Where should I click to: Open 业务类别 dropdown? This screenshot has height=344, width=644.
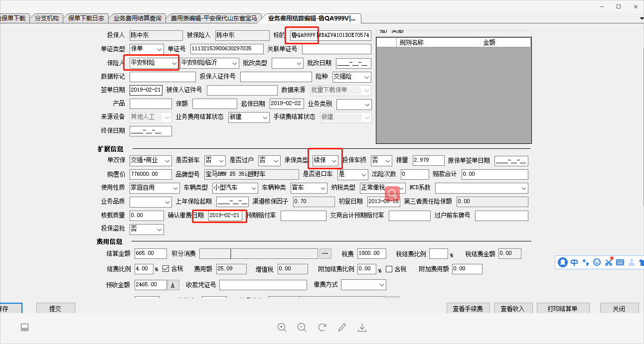(x=354, y=105)
